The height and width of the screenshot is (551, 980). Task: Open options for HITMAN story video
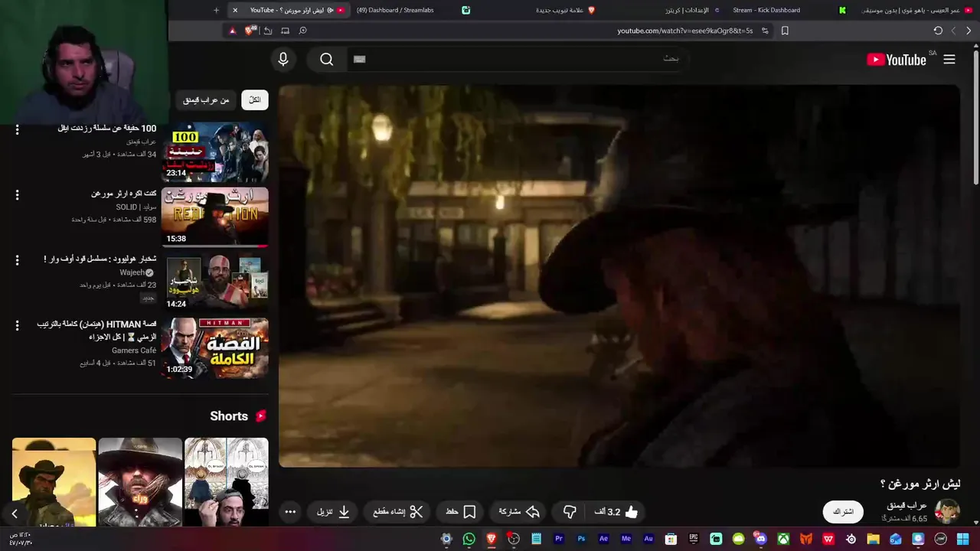(x=17, y=324)
